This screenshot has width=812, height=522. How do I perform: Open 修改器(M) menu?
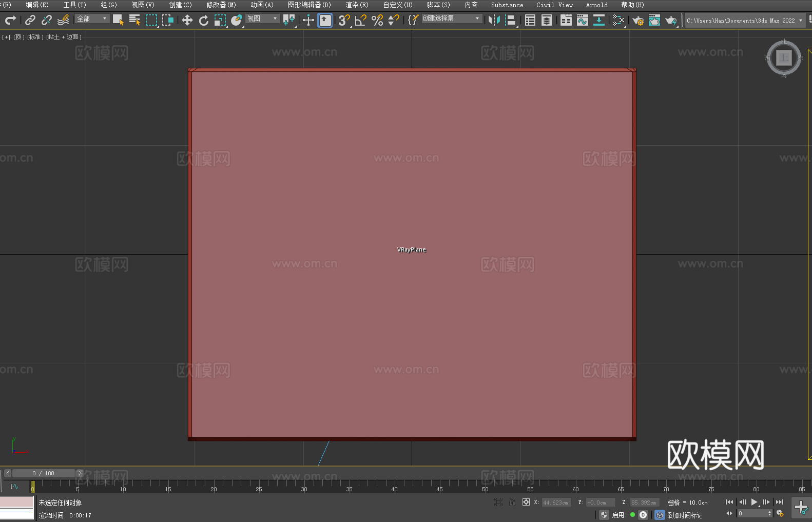221,5
